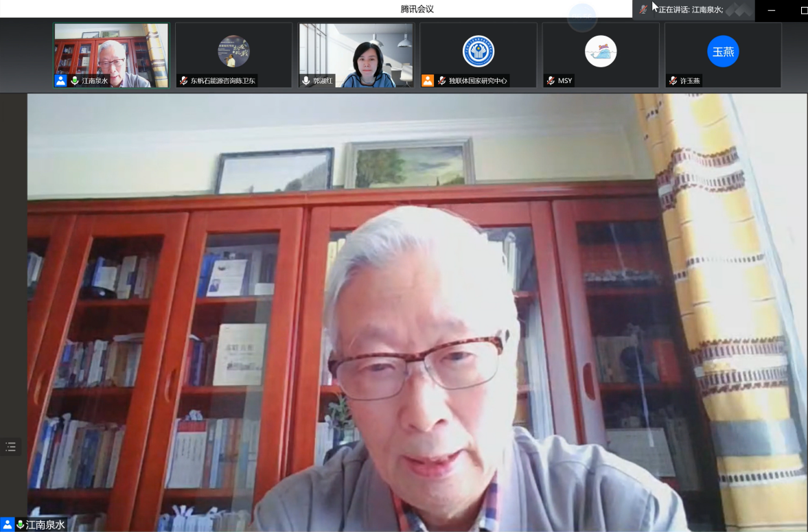Click the 江南泉水 name label on main video
This screenshot has height=532, width=808.
[x=45, y=525]
